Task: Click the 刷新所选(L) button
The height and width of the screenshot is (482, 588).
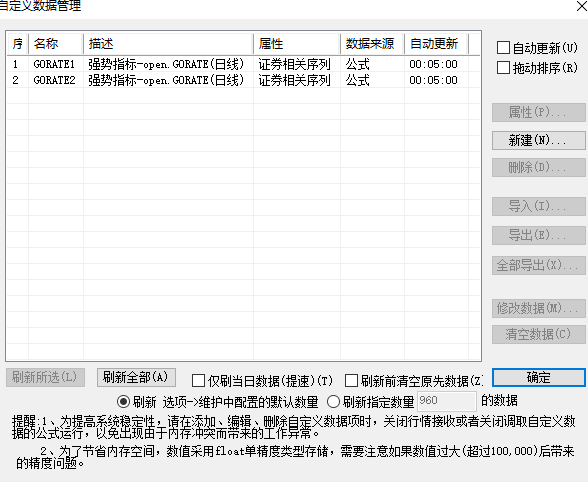Action: point(45,377)
